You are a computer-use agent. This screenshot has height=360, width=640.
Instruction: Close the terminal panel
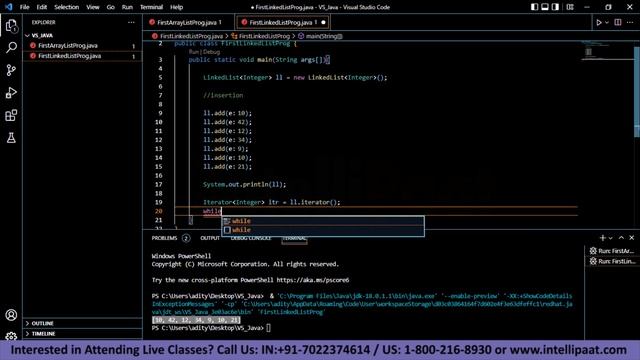631,238
